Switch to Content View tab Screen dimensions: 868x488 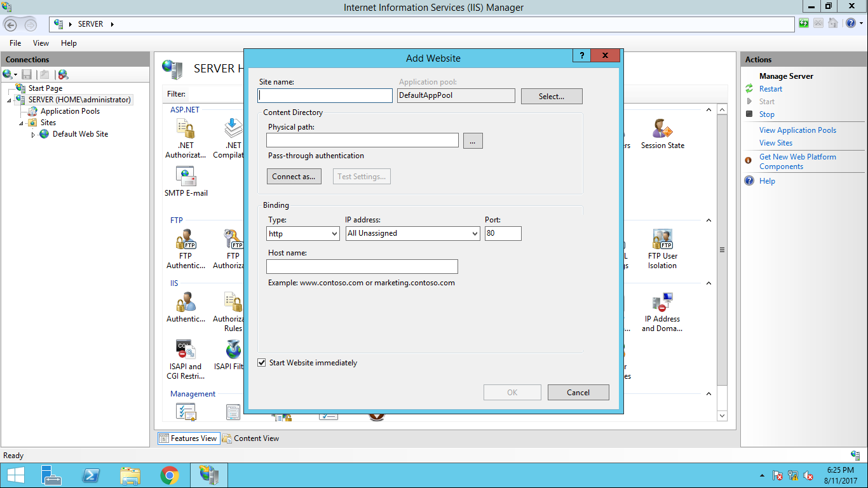pos(250,438)
